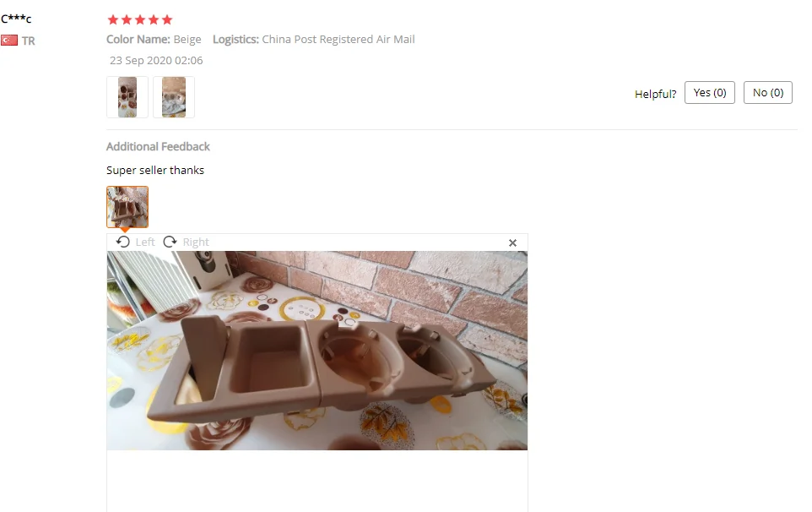The height and width of the screenshot is (512, 812).
Task: Click the 'Additional Feedback' heading
Action: coord(158,147)
